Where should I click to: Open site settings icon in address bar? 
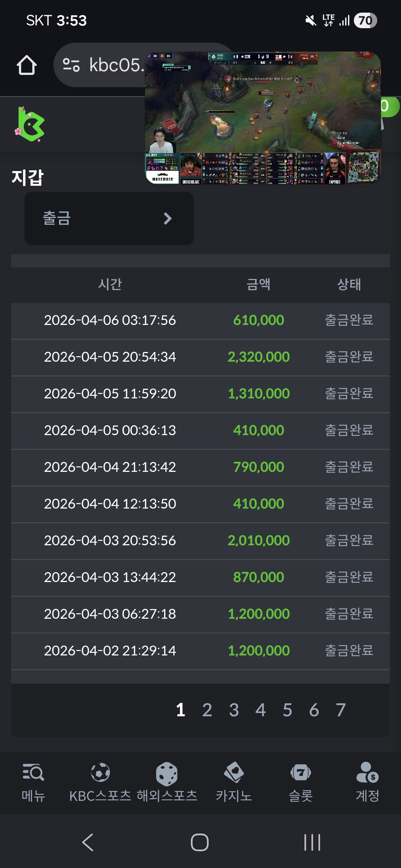(x=71, y=65)
